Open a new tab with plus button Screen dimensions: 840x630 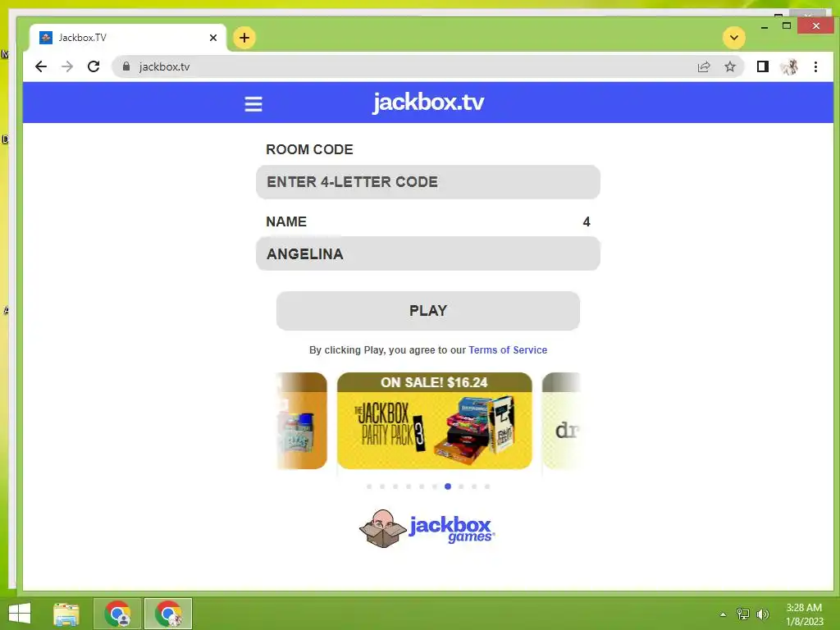click(244, 38)
